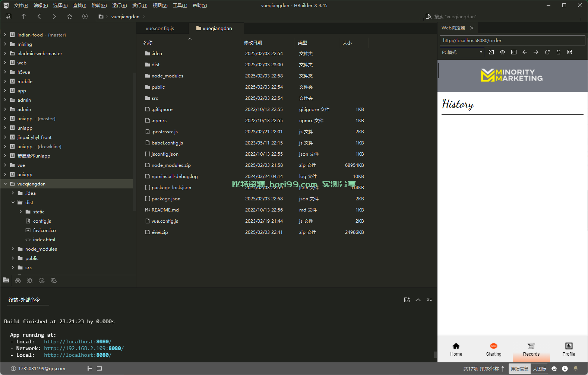Image resolution: width=588 pixels, height=375 pixels.
Task: Close the terminal panel icon
Action: [x=429, y=300]
